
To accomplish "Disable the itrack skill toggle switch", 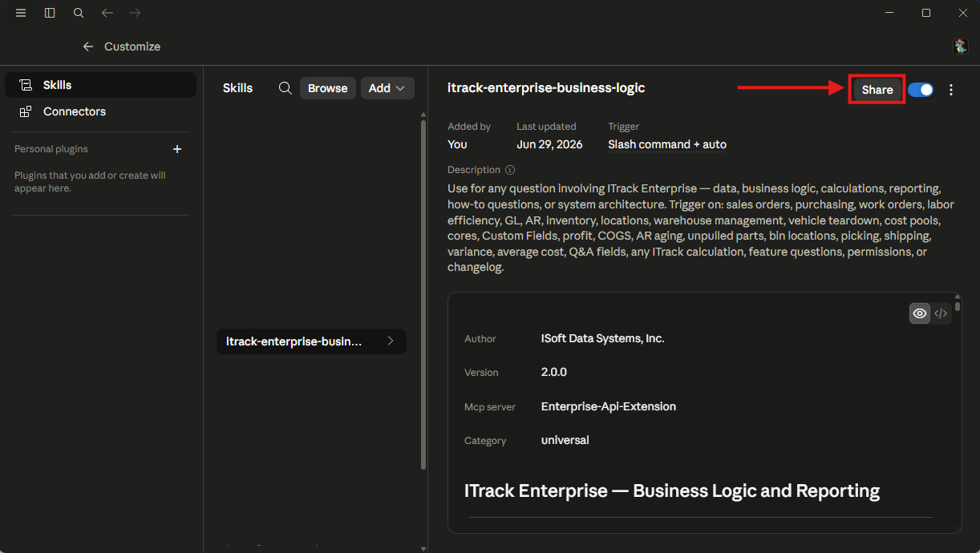I will (921, 90).
